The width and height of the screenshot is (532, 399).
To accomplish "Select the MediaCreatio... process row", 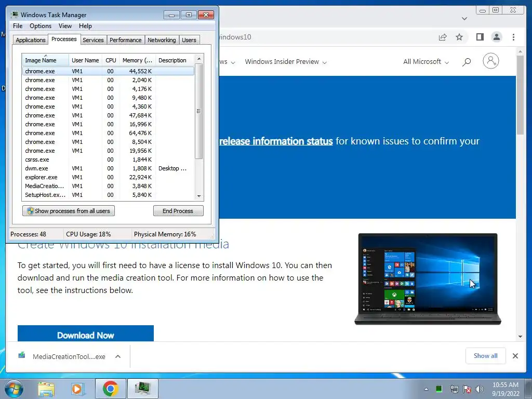I will point(108,186).
